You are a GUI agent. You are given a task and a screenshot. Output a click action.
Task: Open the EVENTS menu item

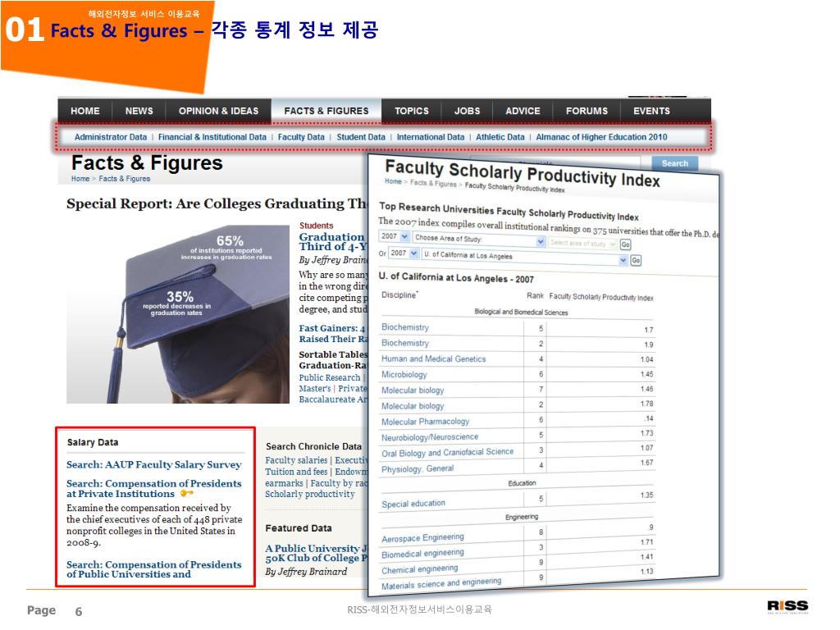[651, 111]
